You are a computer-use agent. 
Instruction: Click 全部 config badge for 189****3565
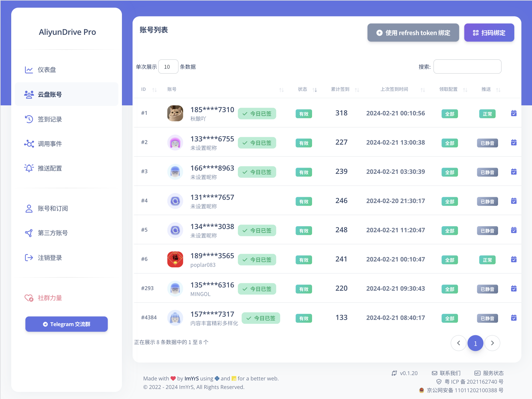[x=450, y=260]
